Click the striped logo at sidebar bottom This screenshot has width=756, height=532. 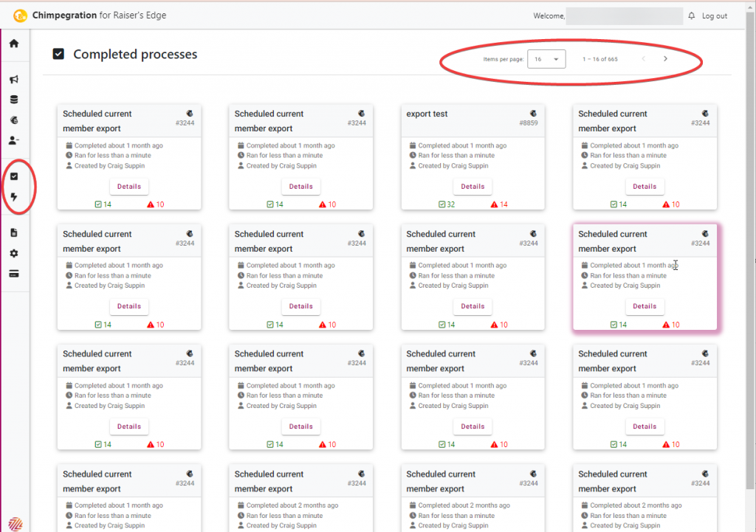click(x=15, y=523)
